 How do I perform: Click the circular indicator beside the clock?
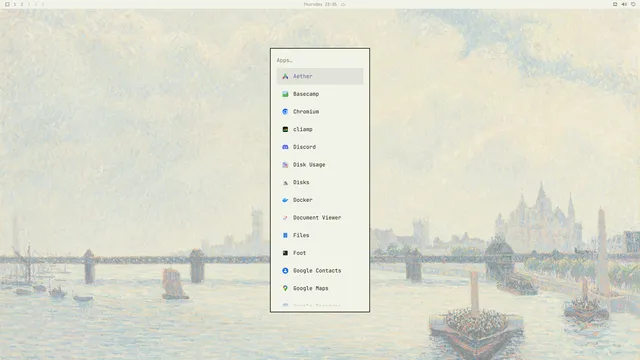point(343,4)
